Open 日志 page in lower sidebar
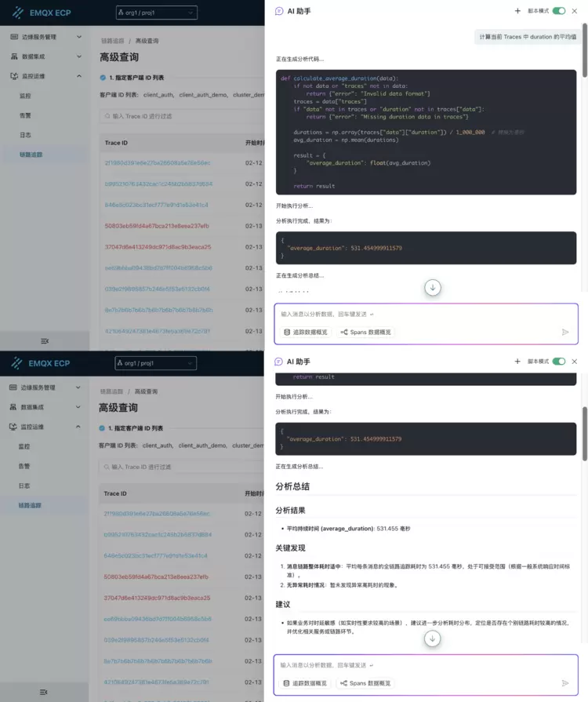The width and height of the screenshot is (588, 702). [x=25, y=486]
